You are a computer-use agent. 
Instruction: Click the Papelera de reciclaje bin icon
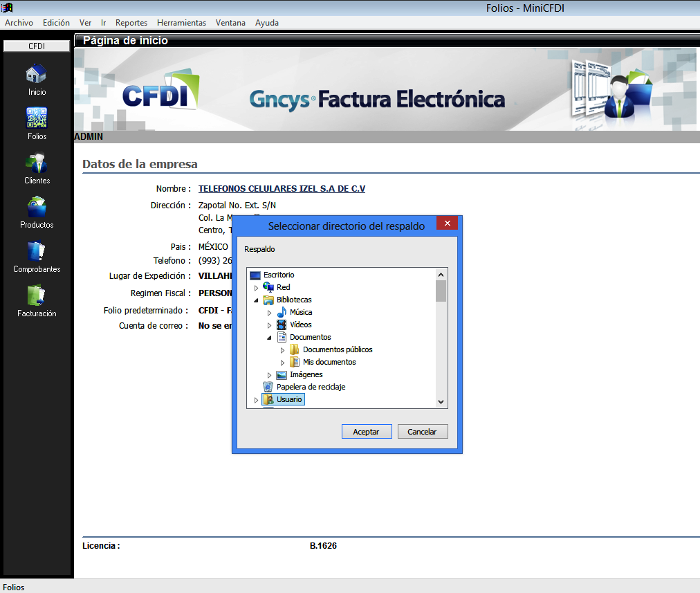pos(268,387)
